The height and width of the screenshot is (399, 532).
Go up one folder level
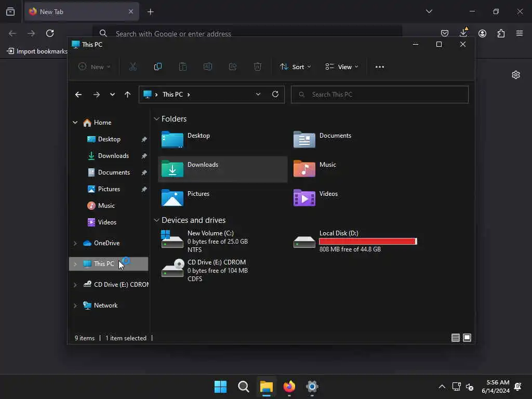point(127,95)
